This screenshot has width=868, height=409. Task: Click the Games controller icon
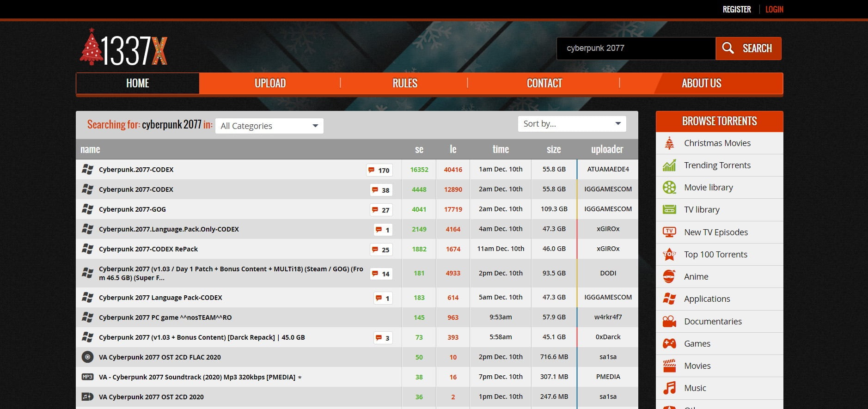(x=669, y=343)
